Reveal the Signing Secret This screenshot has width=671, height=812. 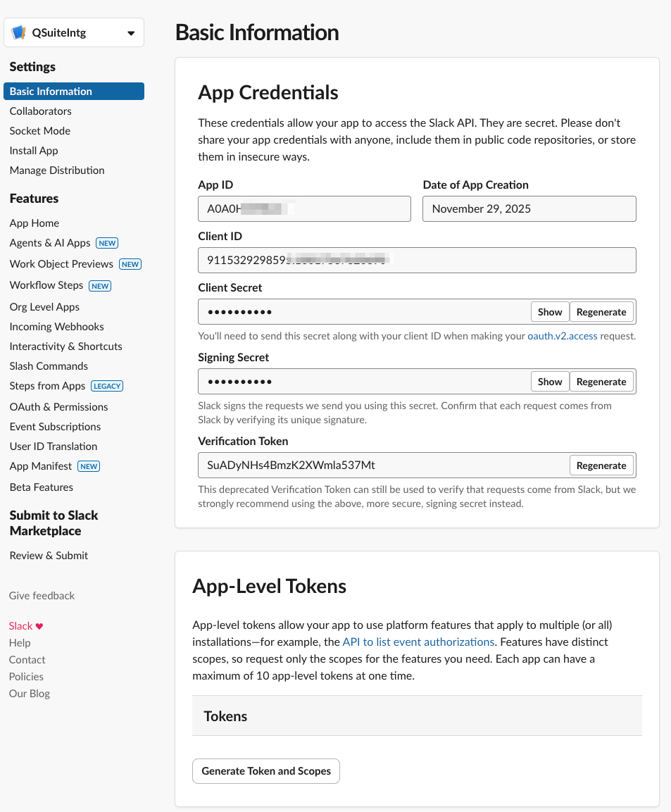tap(550, 382)
